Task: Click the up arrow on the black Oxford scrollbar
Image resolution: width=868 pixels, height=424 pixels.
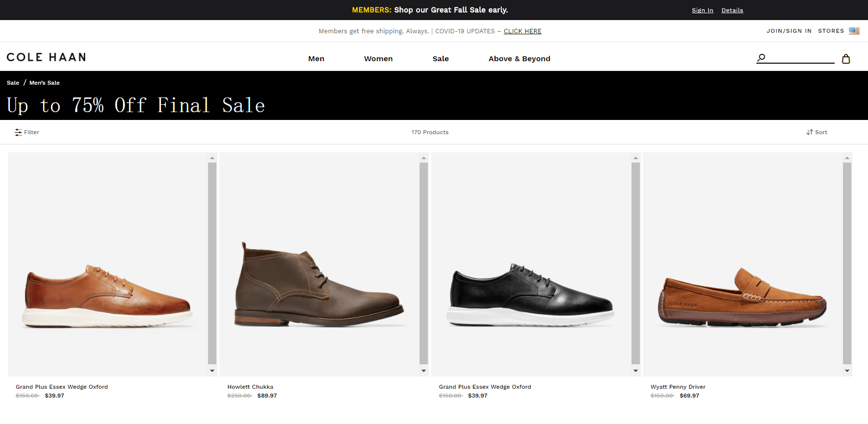Action: [x=635, y=158]
